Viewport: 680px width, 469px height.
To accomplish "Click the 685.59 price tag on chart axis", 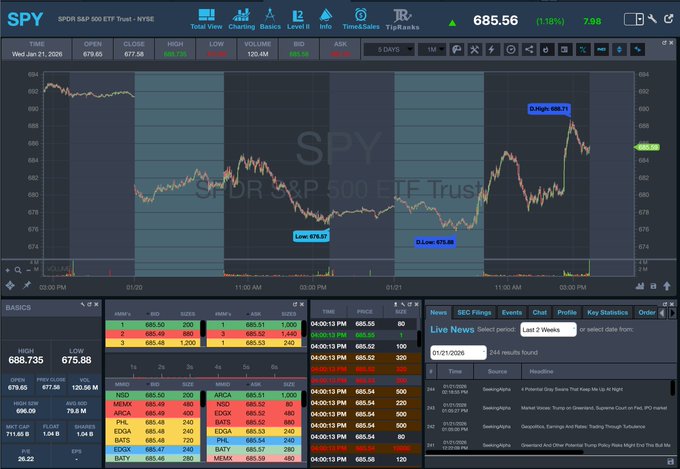I will (647, 148).
